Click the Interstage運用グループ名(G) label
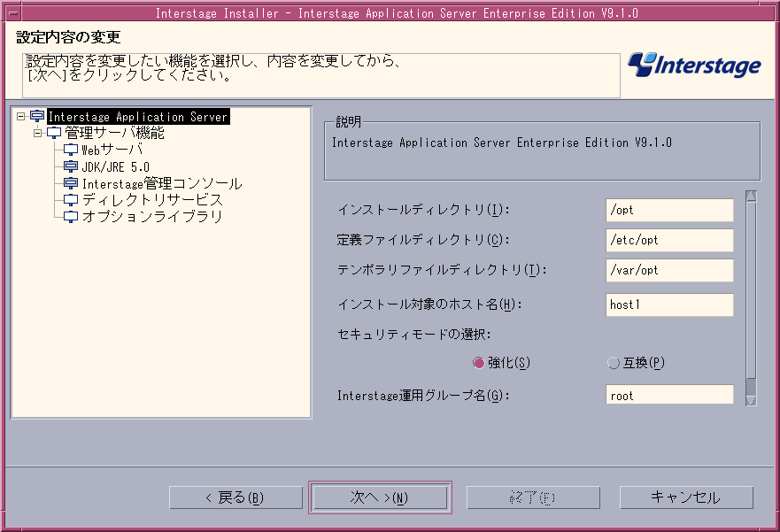 423,396
